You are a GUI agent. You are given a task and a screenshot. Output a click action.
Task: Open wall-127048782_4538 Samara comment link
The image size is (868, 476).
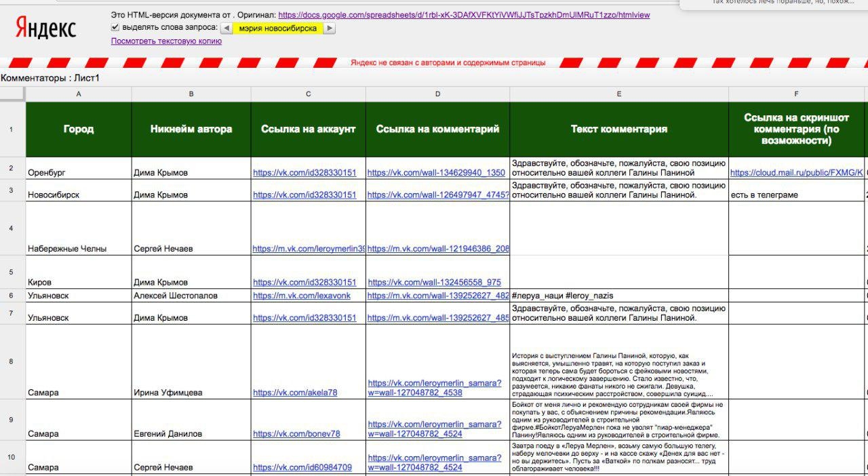(435, 388)
